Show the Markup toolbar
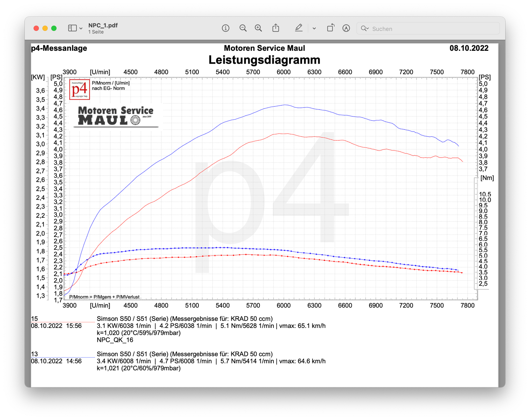 [346, 28]
